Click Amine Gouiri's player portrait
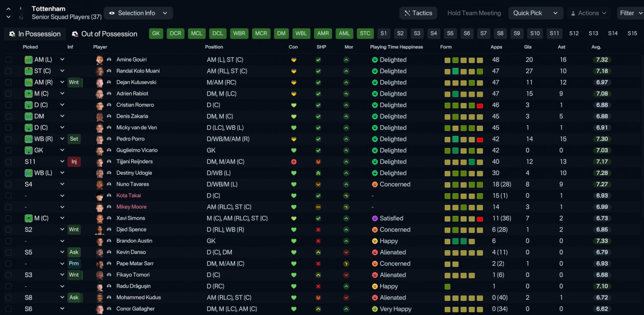Image resolution: width=644 pixels, height=315 pixels. pyautogui.click(x=100, y=59)
